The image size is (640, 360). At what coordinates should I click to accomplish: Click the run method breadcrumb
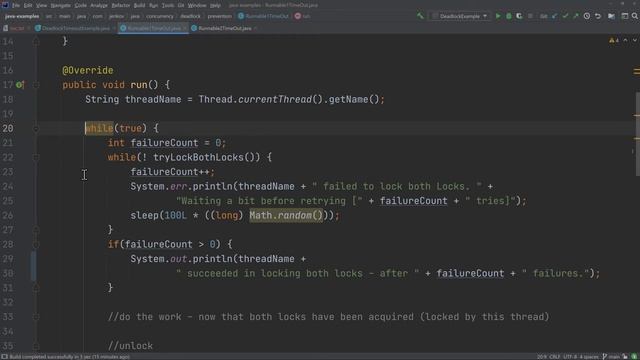coord(303,16)
